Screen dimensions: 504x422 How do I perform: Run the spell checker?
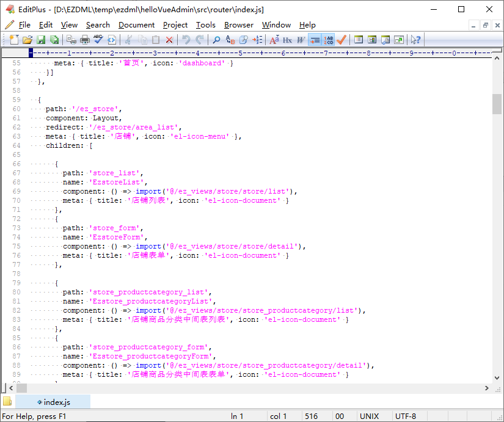click(98, 39)
